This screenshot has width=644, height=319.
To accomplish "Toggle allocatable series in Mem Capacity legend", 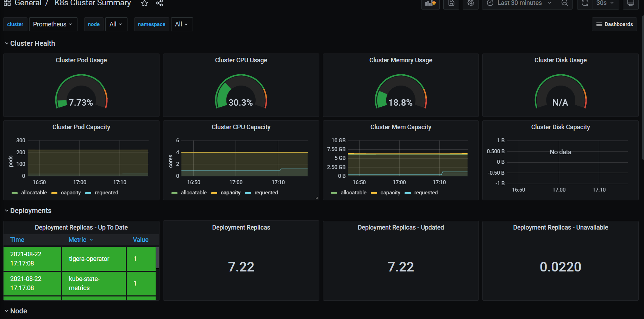I will click(354, 193).
